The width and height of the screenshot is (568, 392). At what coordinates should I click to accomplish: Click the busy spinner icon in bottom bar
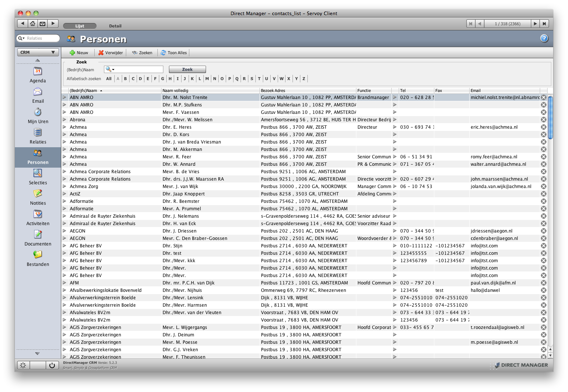pyautogui.click(x=23, y=365)
